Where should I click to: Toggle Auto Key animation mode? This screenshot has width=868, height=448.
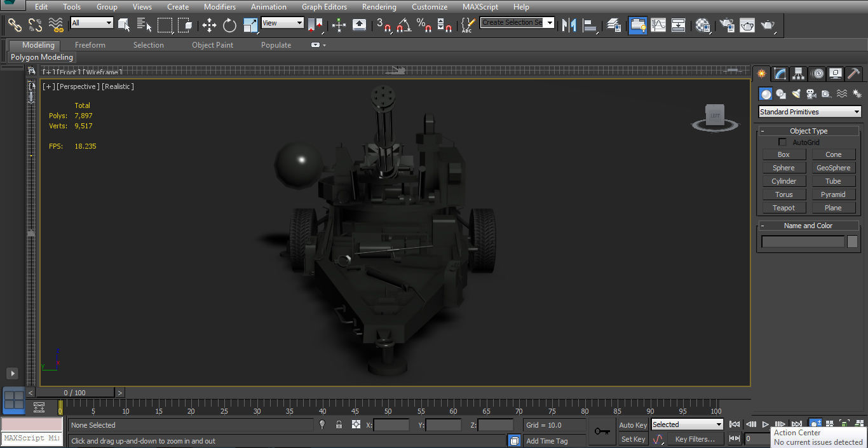coord(633,425)
